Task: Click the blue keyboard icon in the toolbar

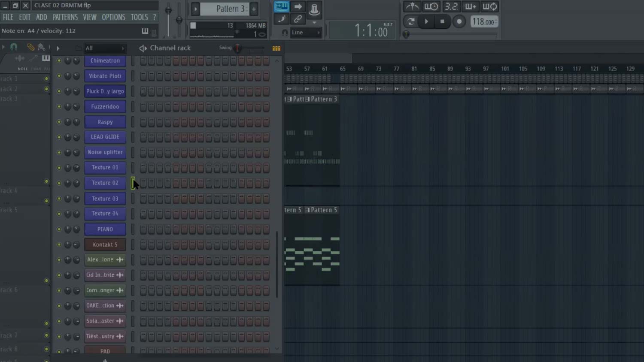Action: 282,7
